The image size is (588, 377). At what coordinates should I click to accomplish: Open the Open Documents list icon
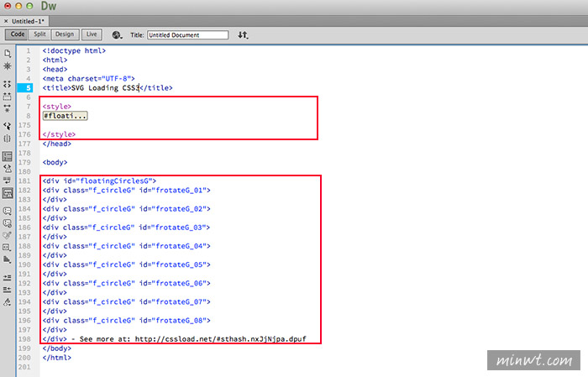pyautogui.click(x=8, y=52)
